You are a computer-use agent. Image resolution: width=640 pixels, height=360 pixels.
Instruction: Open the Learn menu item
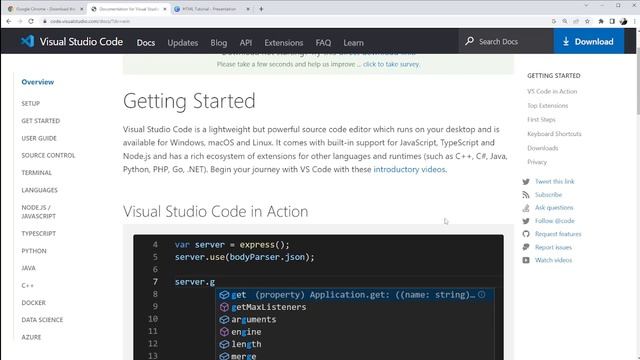[353, 42]
